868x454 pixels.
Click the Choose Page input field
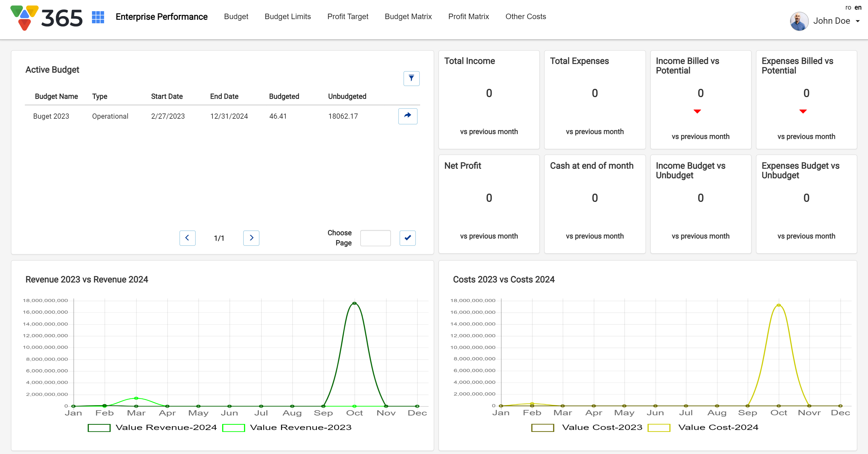click(x=375, y=238)
